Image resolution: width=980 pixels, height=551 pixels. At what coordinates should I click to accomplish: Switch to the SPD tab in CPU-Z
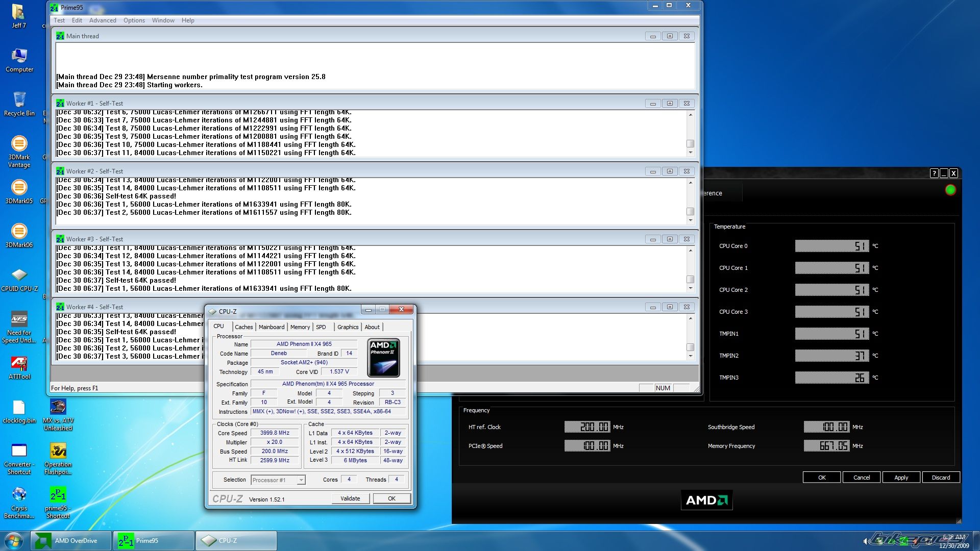point(321,327)
